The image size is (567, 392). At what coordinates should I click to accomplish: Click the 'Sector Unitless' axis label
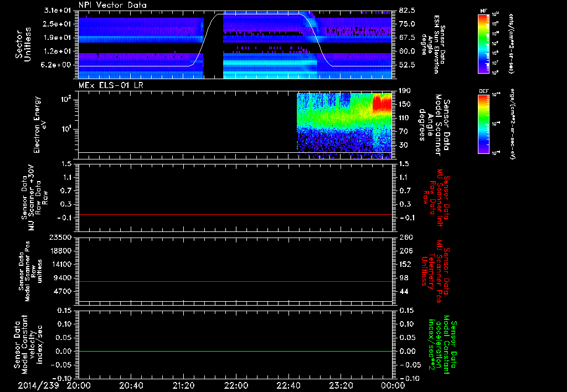click(x=23, y=44)
